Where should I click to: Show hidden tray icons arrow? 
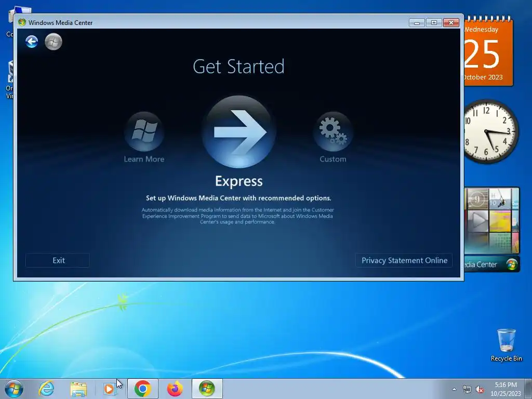(x=454, y=390)
